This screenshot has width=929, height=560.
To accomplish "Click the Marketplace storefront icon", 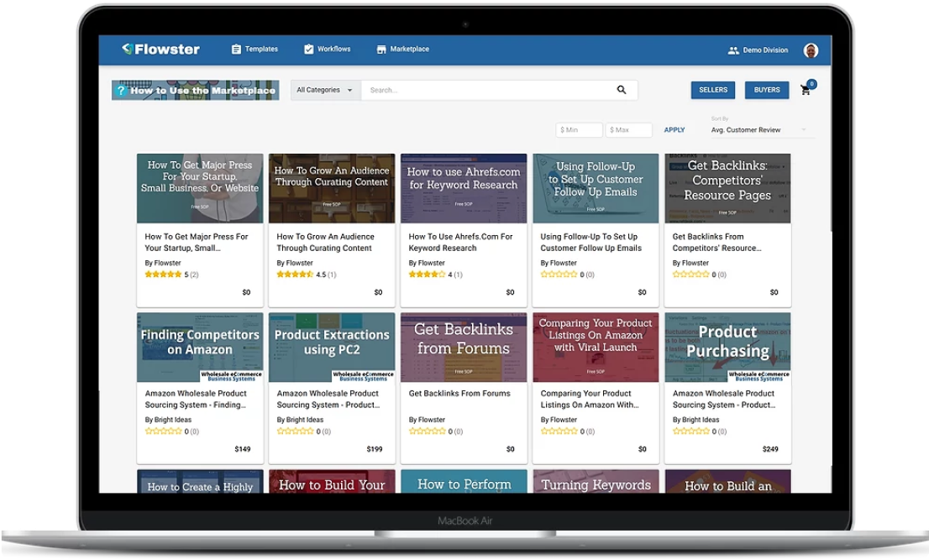I will pyautogui.click(x=381, y=50).
